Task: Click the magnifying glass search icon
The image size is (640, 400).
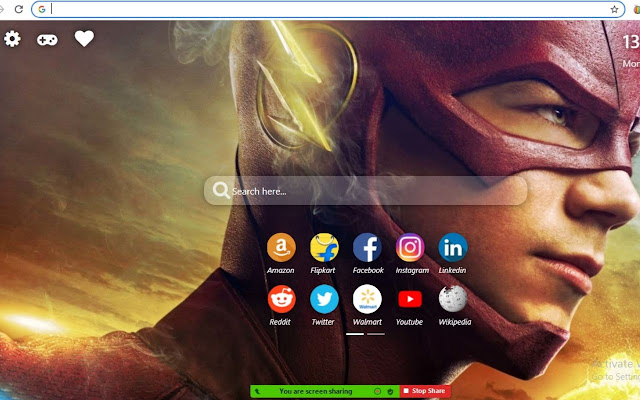Action: (x=221, y=190)
